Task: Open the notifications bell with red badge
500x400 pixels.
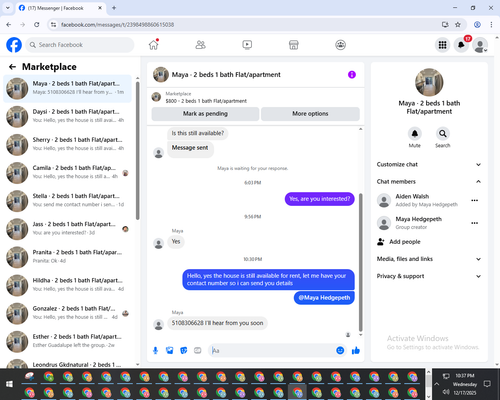Action: tap(461, 45)
